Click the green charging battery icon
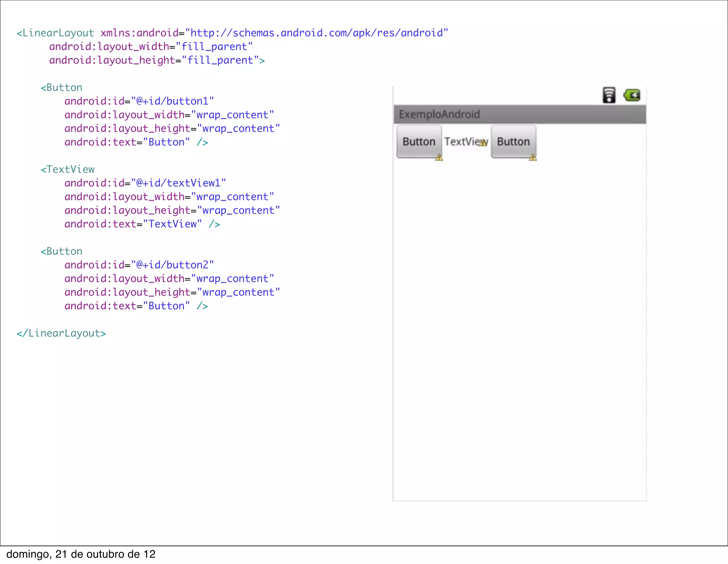This screenshot has width=728, height=564. (x=632, y=95)
